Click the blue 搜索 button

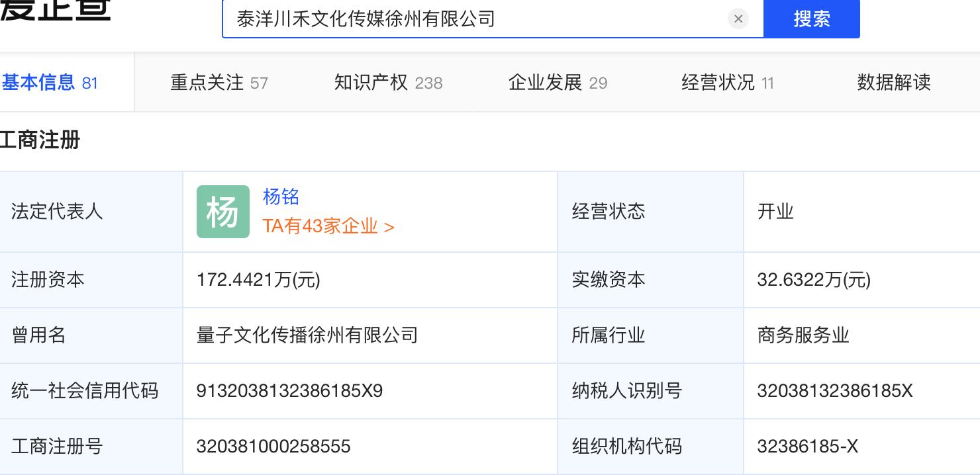point(812,19)
